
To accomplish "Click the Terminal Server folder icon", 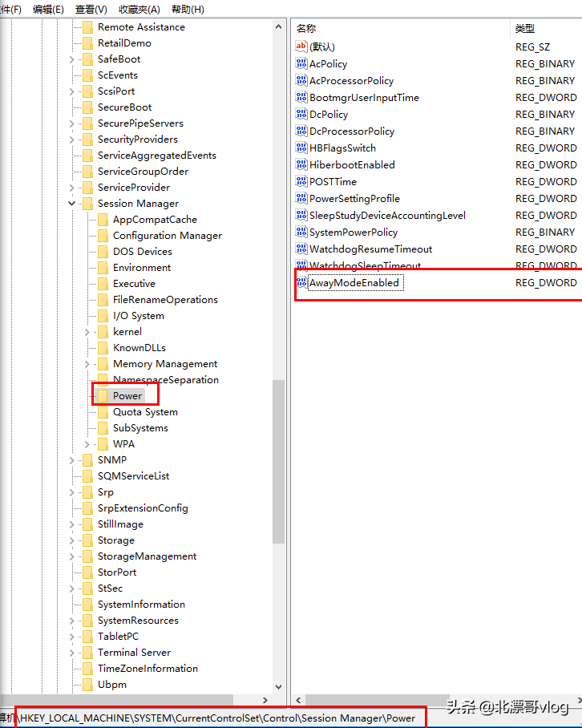I will pyautogui.click(x=87, y=653).
